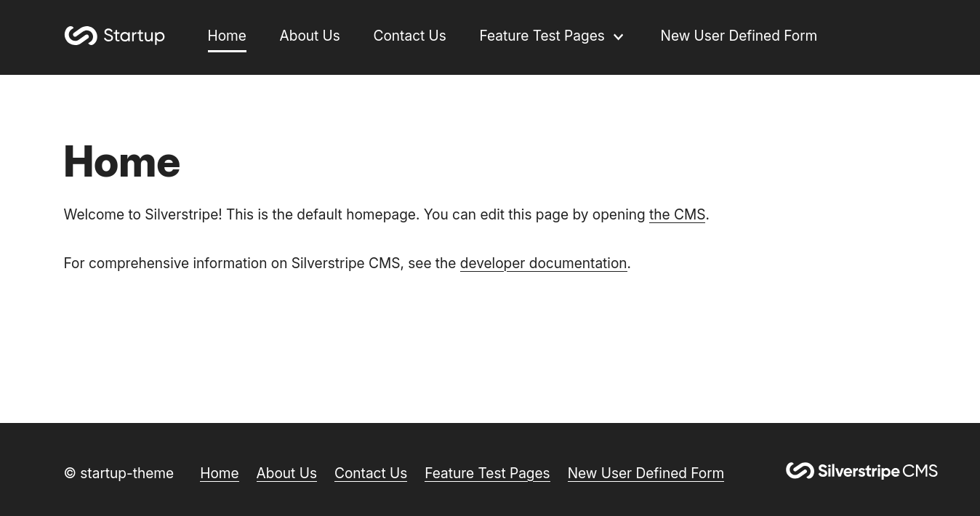Go to About Us in the header menu

tap(309, 36)
